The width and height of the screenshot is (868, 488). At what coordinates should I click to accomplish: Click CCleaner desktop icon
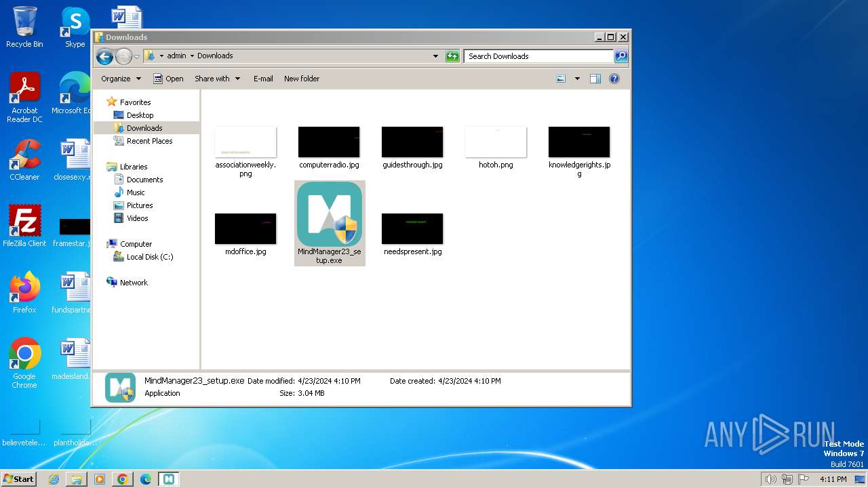pos(24,160)
